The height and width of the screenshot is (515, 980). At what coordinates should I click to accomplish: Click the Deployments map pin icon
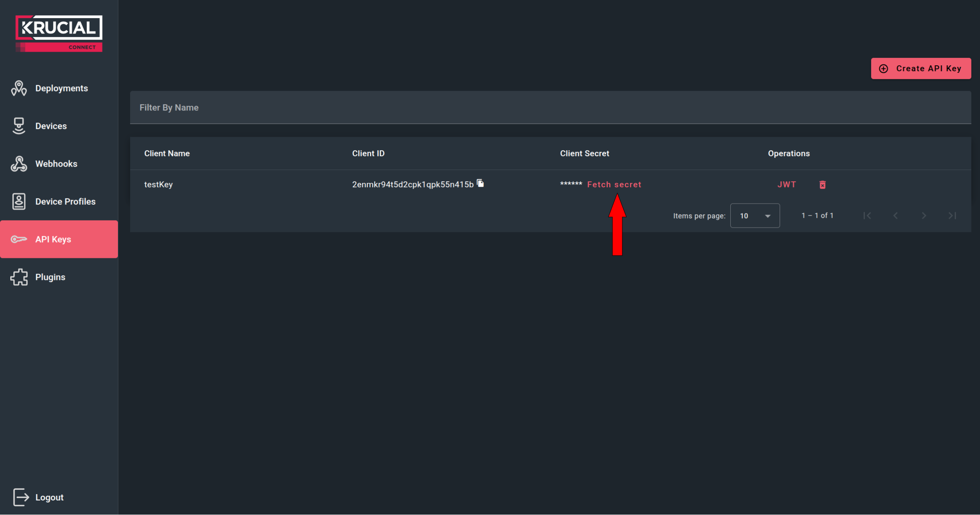click(x=19, y=88)
